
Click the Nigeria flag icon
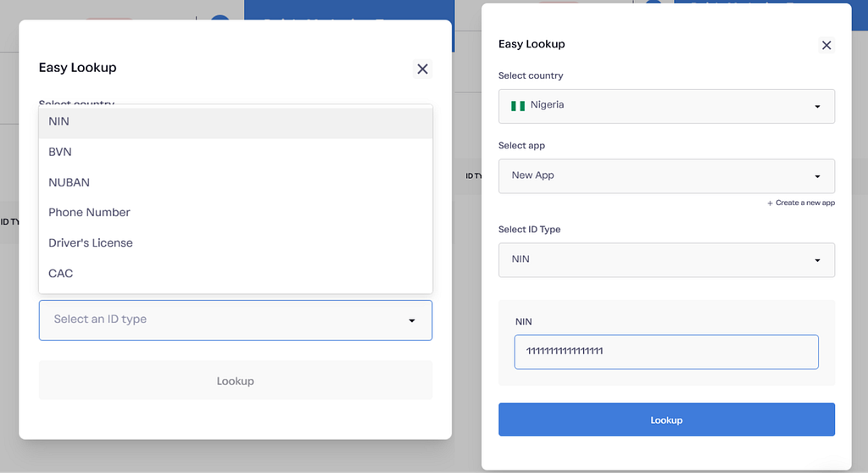pos(518,106)
